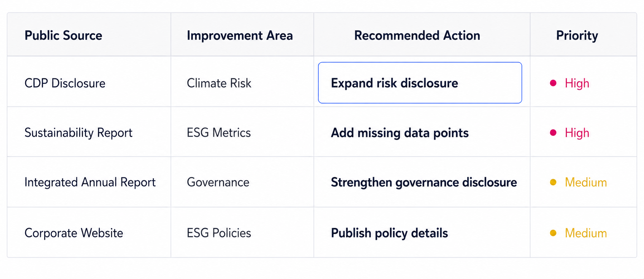Viewport: 644px width, 279px height.
Task: Open the Publish policy details action
Action: tap(389, 233)
